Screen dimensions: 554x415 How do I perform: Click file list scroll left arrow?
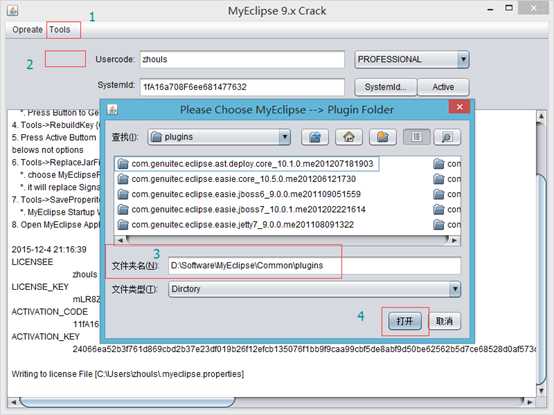pos(120,240)
